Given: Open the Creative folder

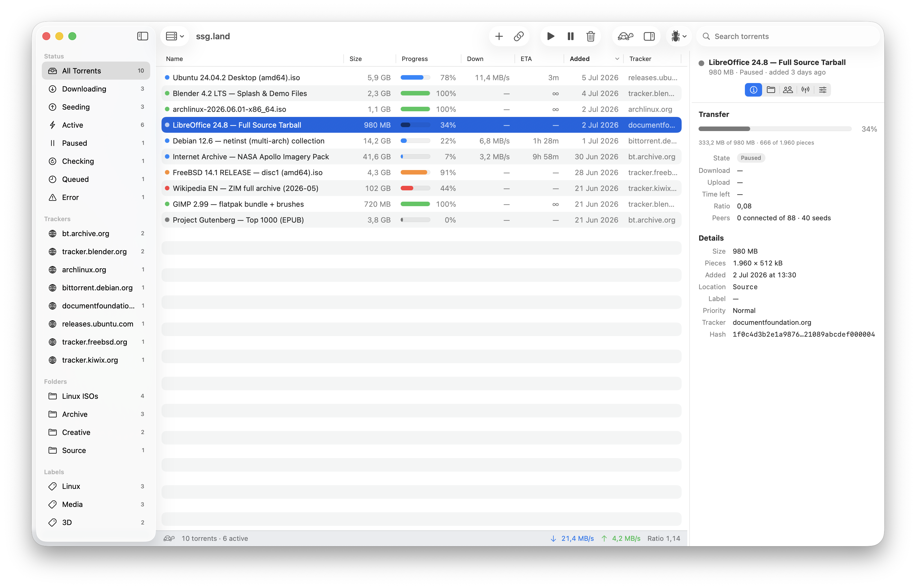Looking at the screenshot, I should coord(96,432).
